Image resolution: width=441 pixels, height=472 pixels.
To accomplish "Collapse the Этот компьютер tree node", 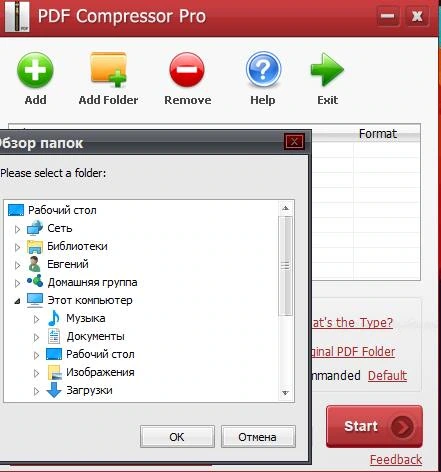I will tap(17, 301).
